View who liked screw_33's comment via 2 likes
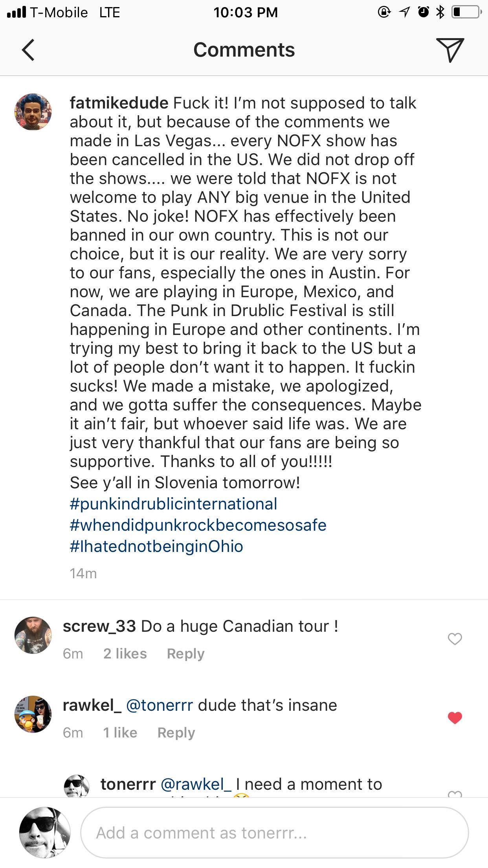Viewport: 488px width, 868px height. pyautogui.click(x=125, y=654)
